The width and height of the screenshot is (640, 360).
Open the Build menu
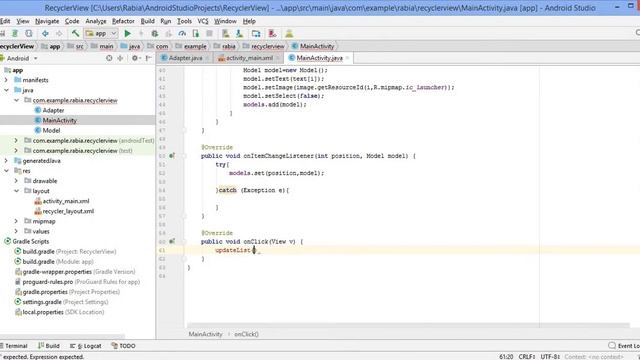(x=147, y=21)
